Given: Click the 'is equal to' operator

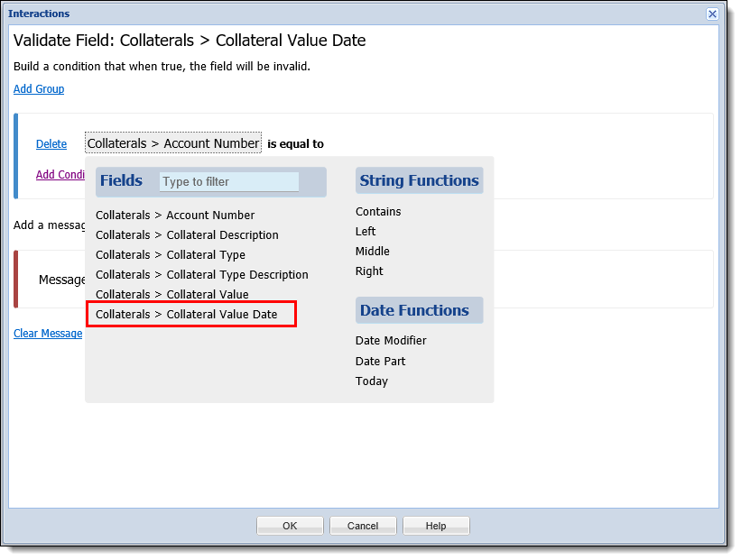Looking at the screenshot, I should pyautogui.click(x=295, y=144).
